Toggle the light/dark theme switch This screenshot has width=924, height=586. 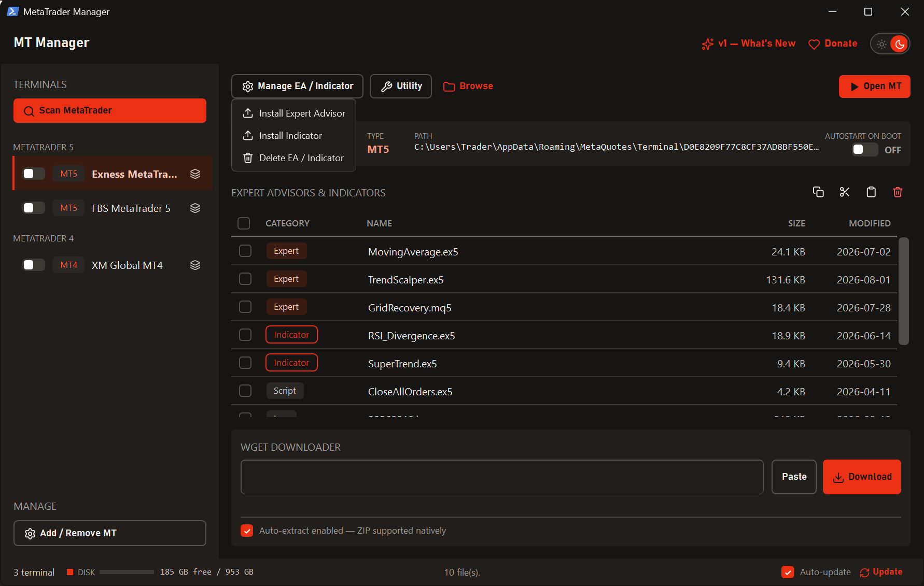[890, 44]
